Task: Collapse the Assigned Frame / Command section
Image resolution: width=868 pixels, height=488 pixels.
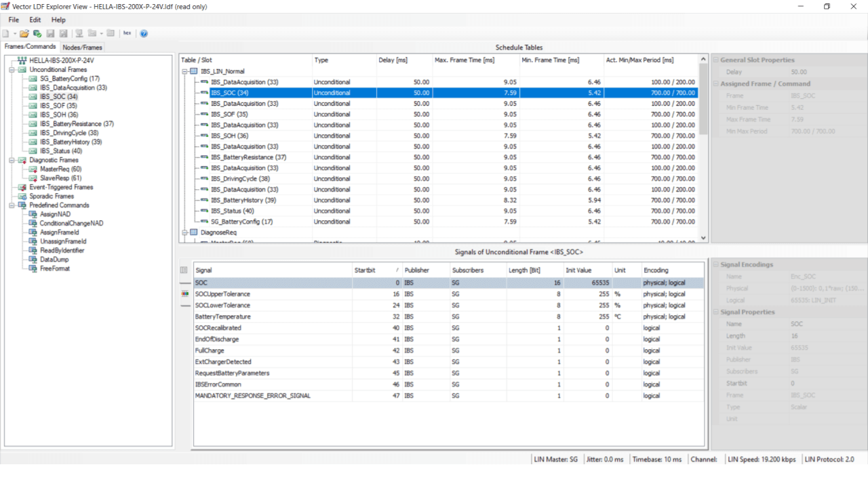Action: pyautogui.click(x=715, y=84)
